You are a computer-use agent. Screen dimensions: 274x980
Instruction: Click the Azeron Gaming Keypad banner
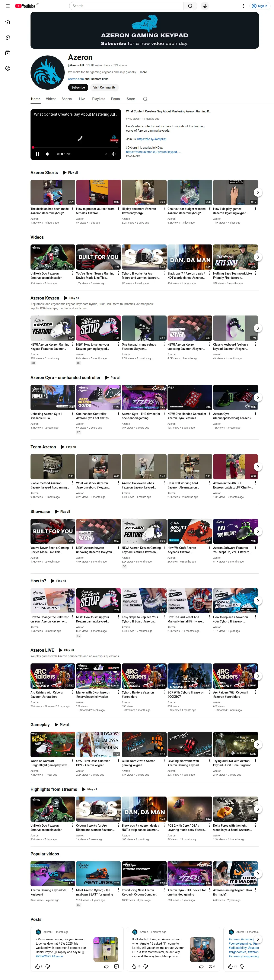coord(145,31)
